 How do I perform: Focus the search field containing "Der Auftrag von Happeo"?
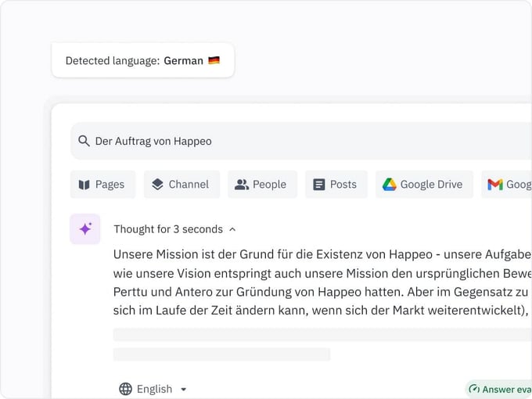point(297,142)
